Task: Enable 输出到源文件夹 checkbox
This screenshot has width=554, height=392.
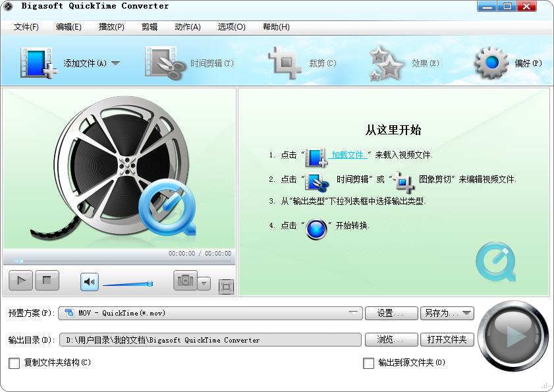Action: click(368, 363)
